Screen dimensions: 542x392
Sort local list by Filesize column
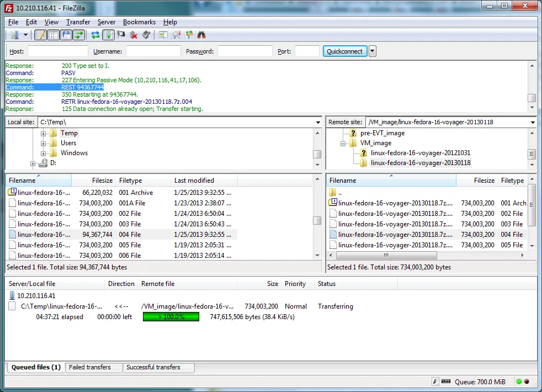pyautogui.click(x=94, y=181)
